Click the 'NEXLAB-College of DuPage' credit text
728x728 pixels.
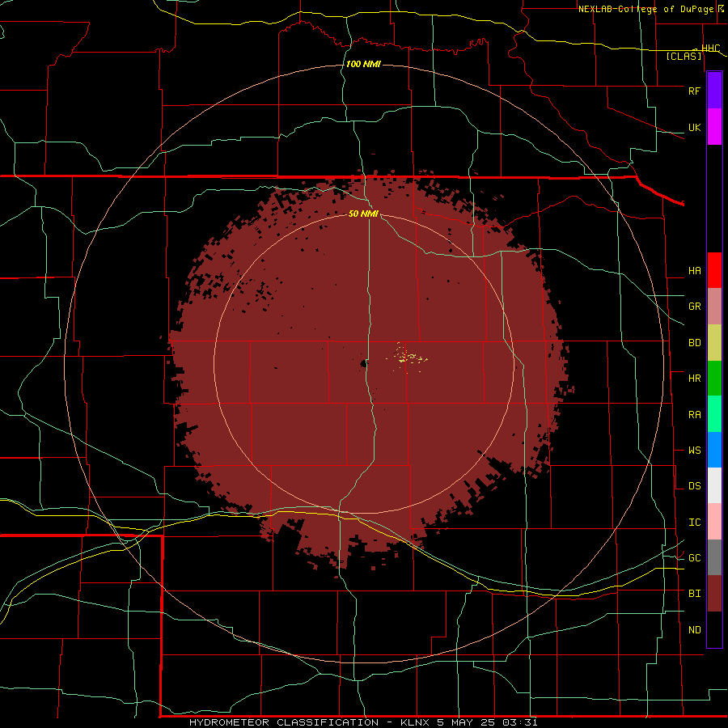pos(645,9)
